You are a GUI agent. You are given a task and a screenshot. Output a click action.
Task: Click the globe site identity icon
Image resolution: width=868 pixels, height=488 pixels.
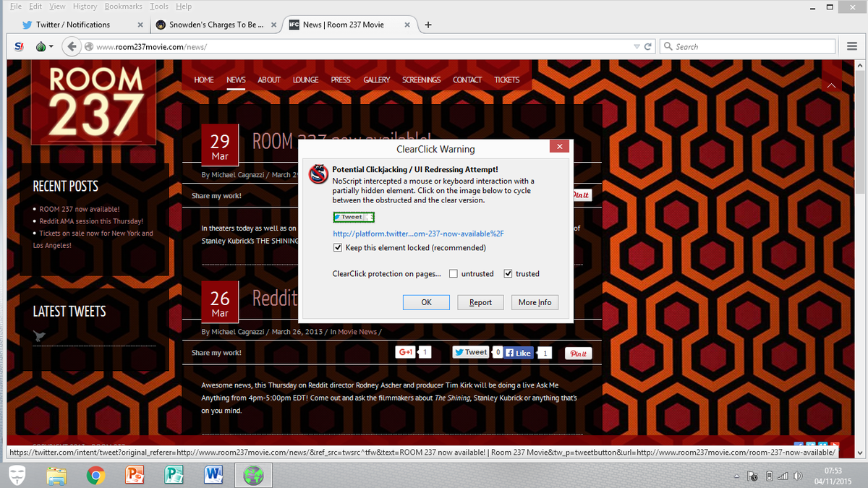[x=88, y=47]
